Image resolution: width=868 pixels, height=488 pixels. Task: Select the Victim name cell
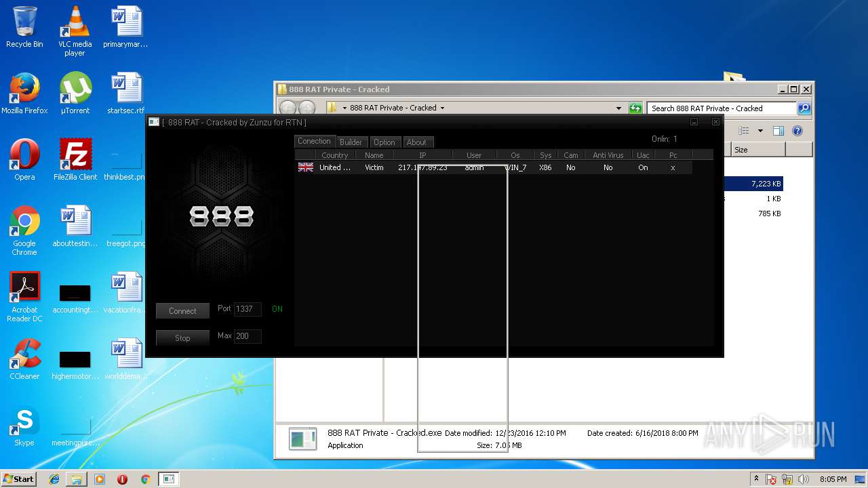tap(374, 167)
